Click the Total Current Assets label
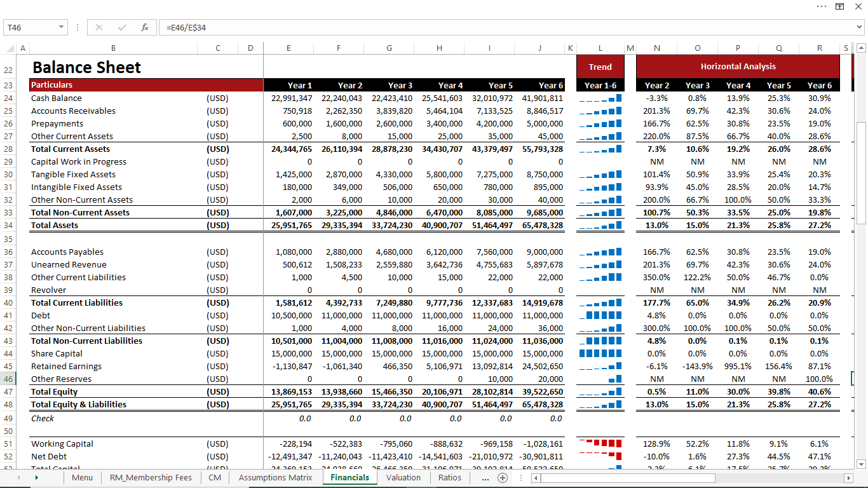868x488 pixels. pyautogui.click(x=70, y=149)
